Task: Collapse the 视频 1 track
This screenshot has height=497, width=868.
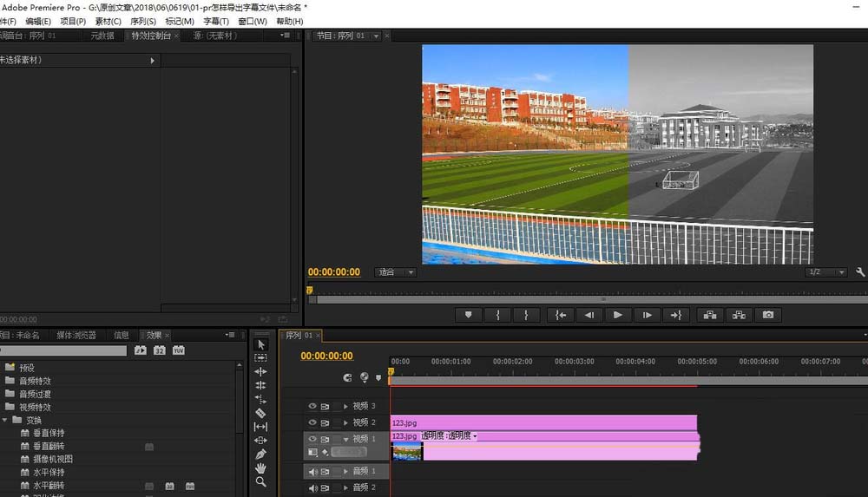Action: [x=345, y=439]
